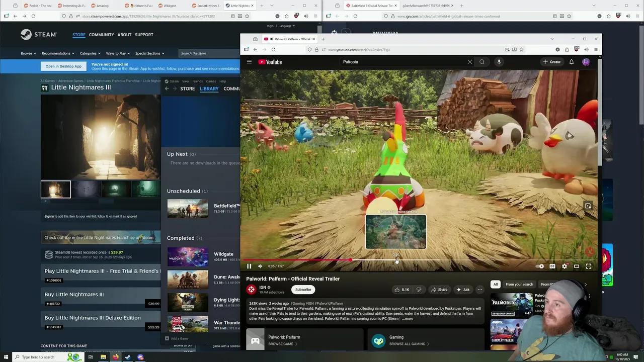Switch to Steam client LIBRARY tab

point(209,88)
